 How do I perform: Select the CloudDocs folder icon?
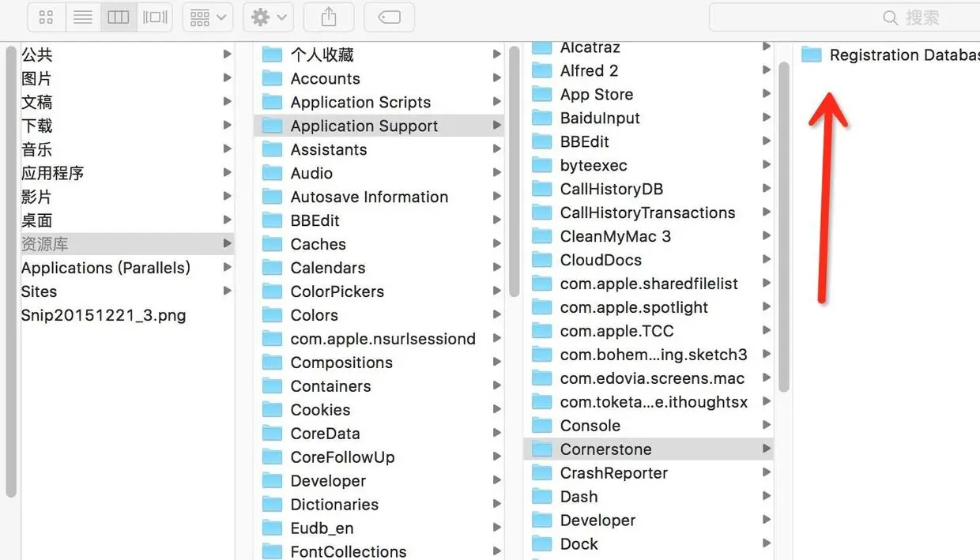point(541,260)
